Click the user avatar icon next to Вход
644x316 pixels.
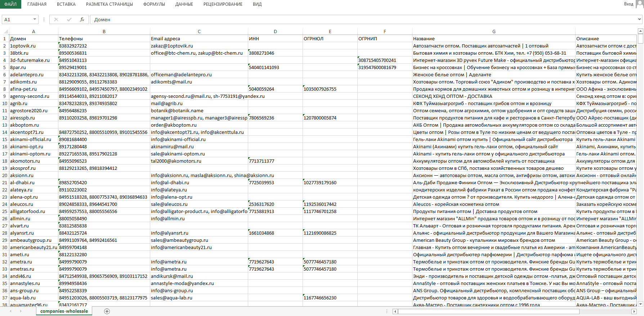click(640, 4)
